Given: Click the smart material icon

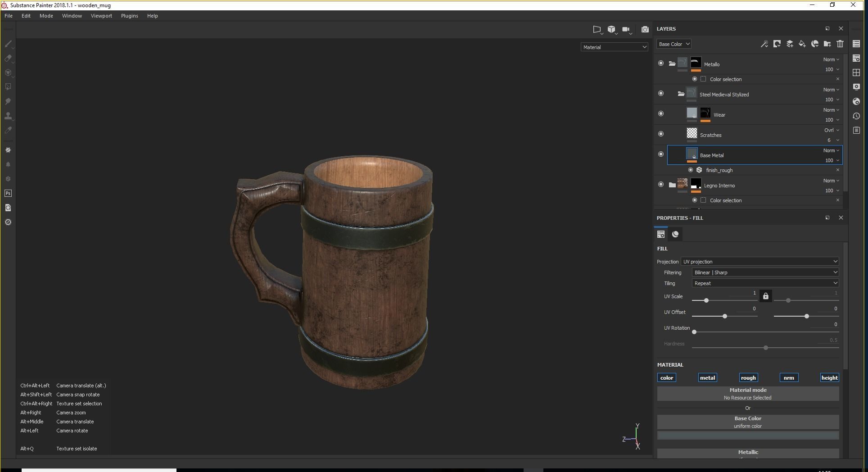Looking at the screenshot, I should pos(815,44).
